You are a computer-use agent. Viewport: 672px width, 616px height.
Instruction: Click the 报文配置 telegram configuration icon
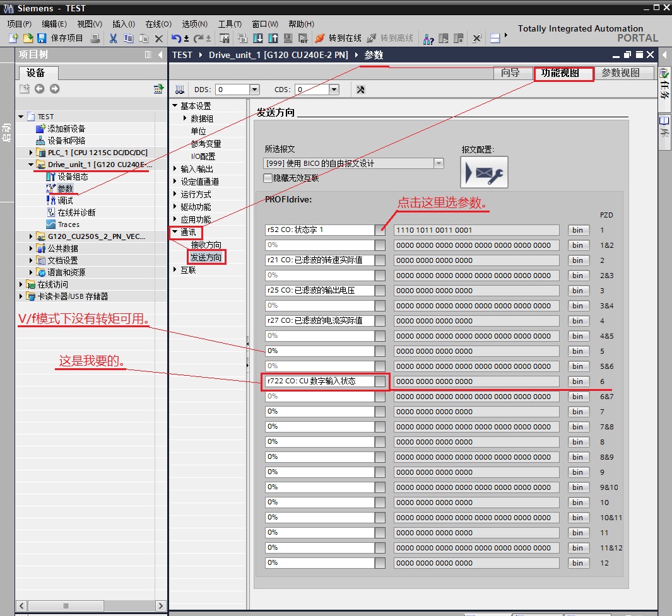[484, 172]
